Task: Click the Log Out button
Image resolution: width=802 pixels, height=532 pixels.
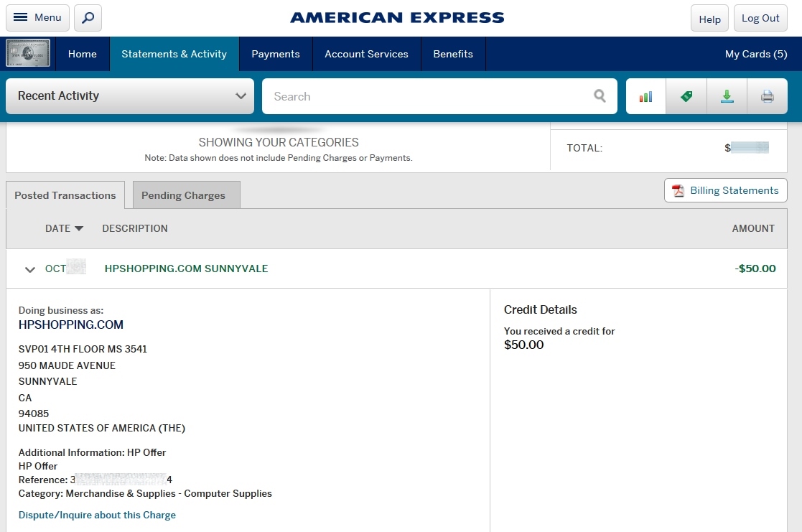Action: 760,19
